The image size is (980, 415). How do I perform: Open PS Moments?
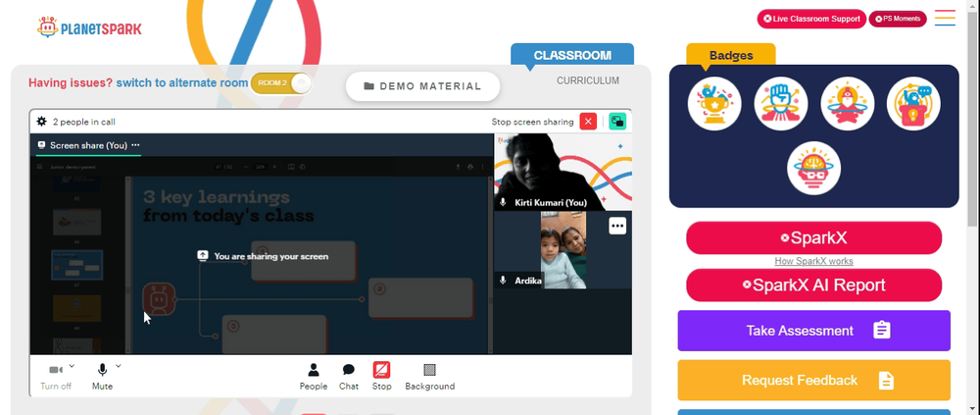click(898, 19)
